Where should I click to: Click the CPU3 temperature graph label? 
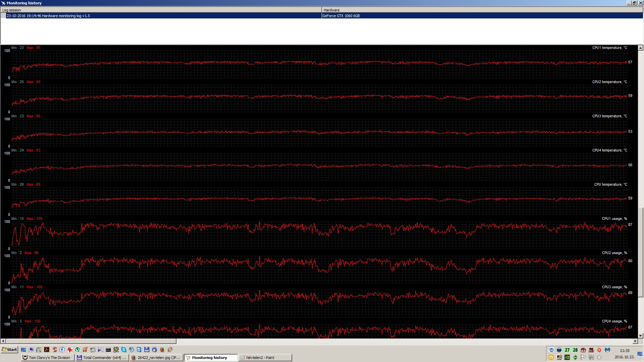click(609, 116)
